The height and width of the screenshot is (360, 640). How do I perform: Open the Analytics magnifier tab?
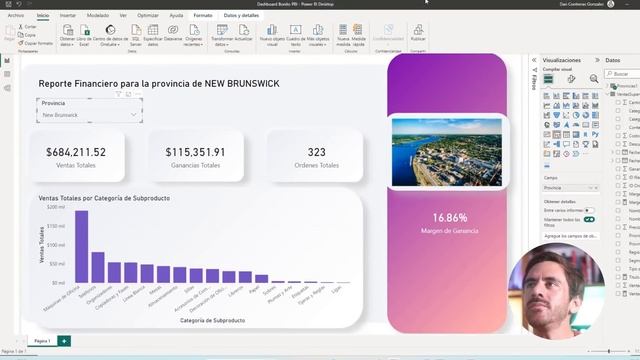[594, 79]
